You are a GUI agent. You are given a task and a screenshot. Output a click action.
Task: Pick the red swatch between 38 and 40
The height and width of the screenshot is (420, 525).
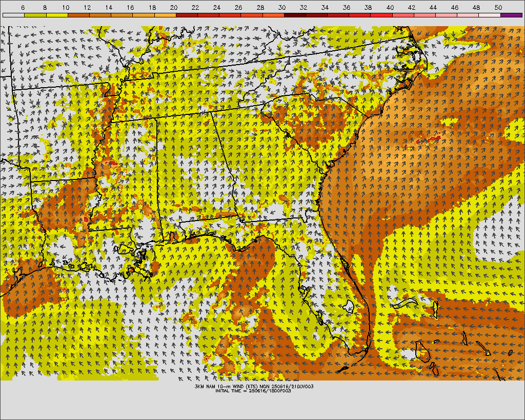coord(381,15)
